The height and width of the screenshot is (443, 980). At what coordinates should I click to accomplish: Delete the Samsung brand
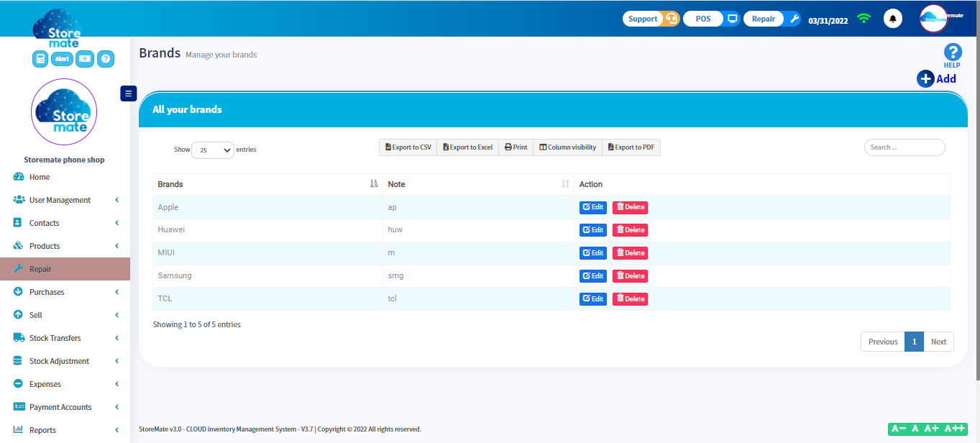[x=630, y=276]
